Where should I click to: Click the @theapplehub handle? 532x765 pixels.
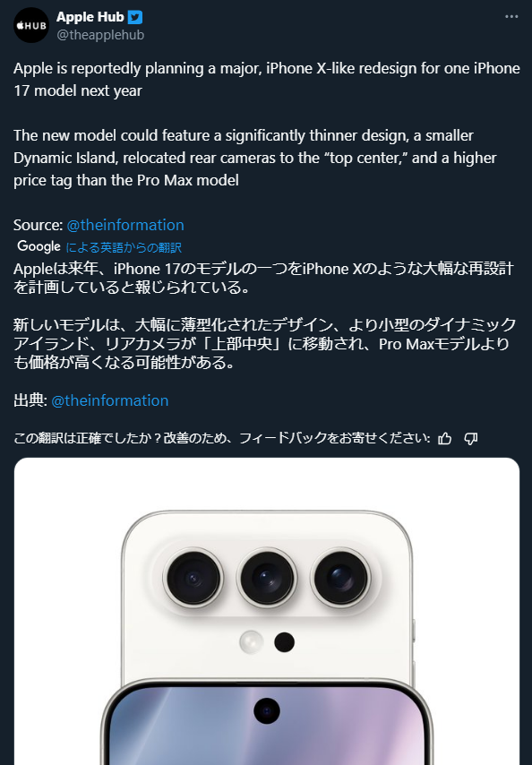tap(100, 35)
